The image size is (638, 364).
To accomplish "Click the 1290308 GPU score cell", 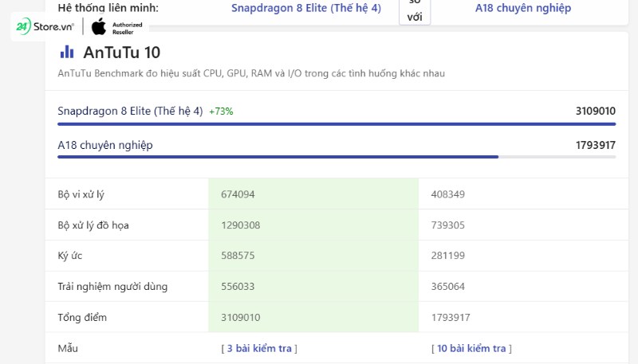I will 313,225.
